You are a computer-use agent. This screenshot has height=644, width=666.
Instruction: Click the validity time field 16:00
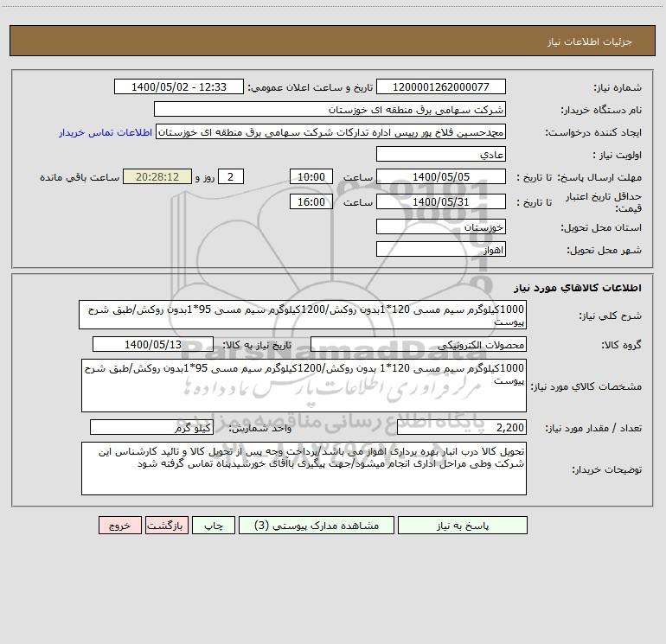[311, 201]
